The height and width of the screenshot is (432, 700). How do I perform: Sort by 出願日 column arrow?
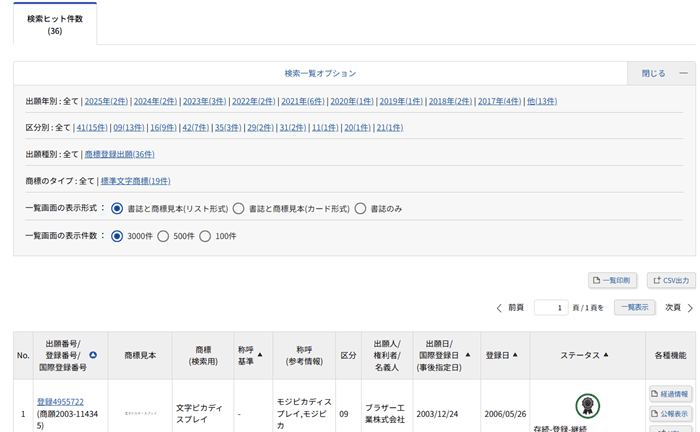pos(467,355)
